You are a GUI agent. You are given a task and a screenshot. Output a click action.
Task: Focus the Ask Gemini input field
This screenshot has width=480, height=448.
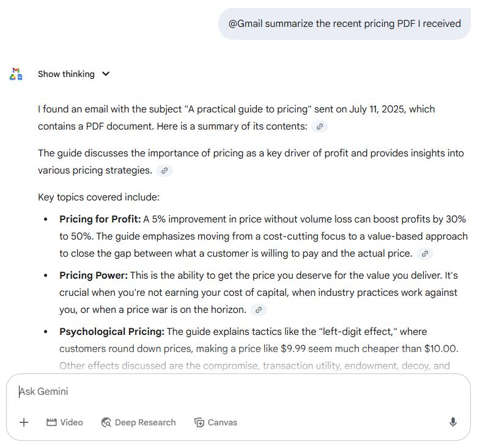click(x=232, y=392)
